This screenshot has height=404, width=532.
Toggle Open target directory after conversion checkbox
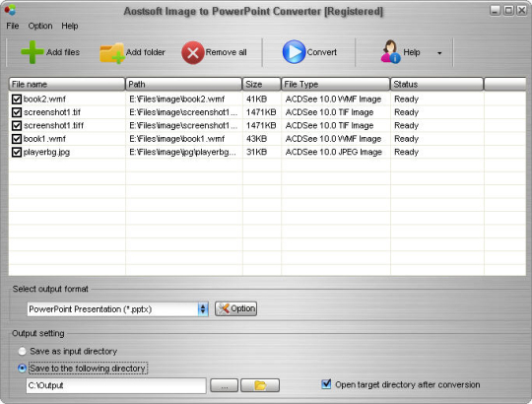326,384
